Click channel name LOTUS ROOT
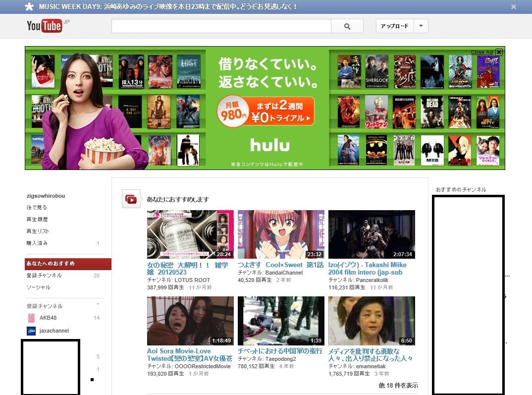Image resolution: width=532 pixels, height=395 pixels. [192, 280]
